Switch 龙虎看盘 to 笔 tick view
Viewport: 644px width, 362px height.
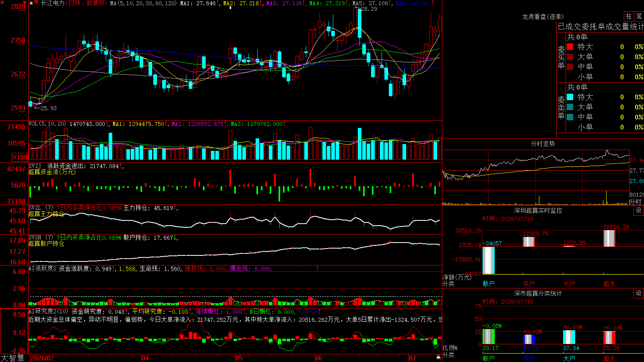tap(639, 16)
